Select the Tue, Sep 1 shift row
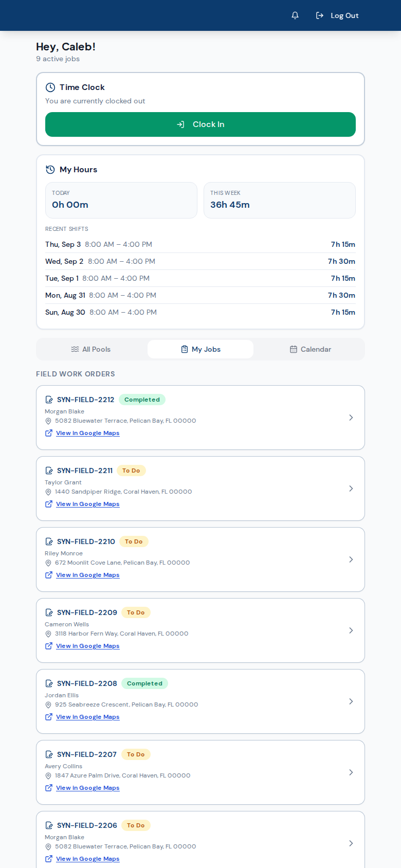401x868 pixels. click(200, 278)
